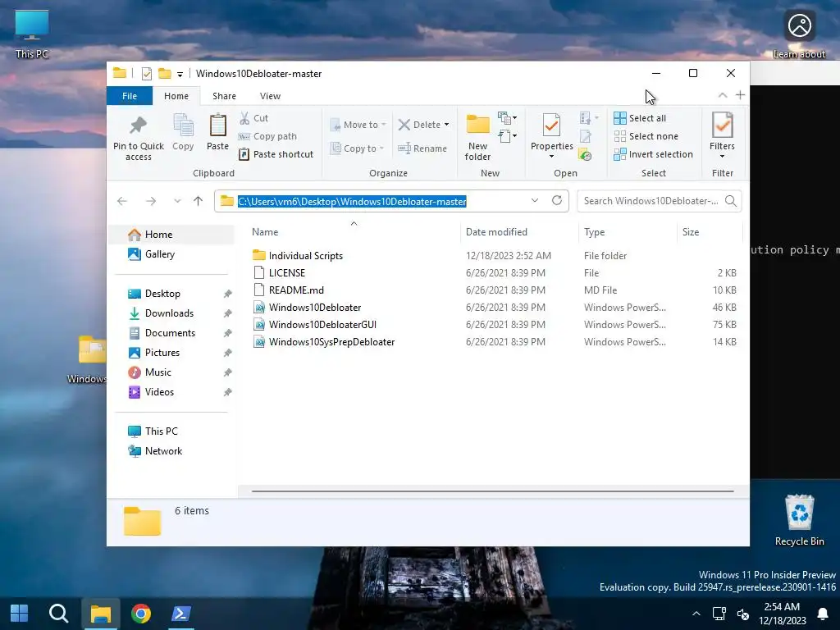Image resolution: width=840 pixels, height=630 pixels.
Task: Open notifications bell in system tray
Action: pyautogui.click(x=822, y=614)
